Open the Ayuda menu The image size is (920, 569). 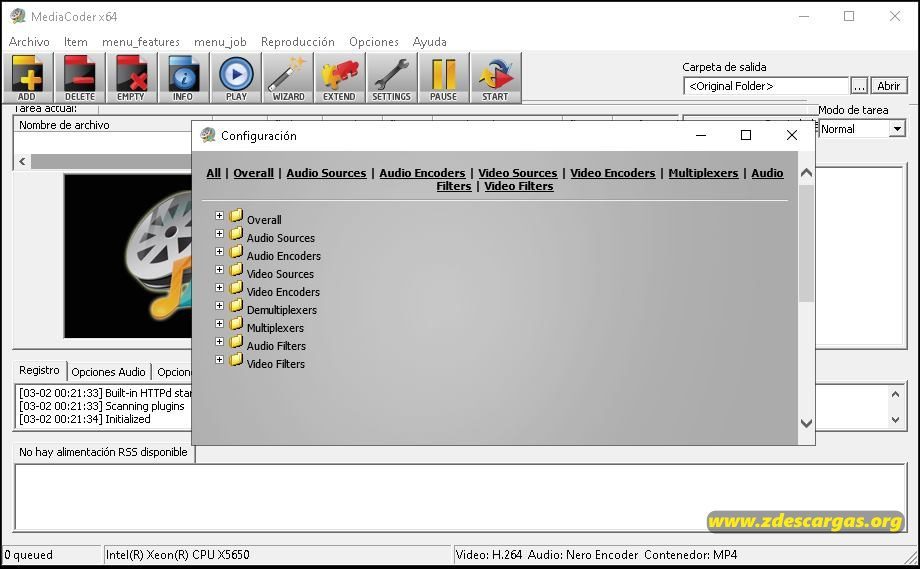[429, 42]
